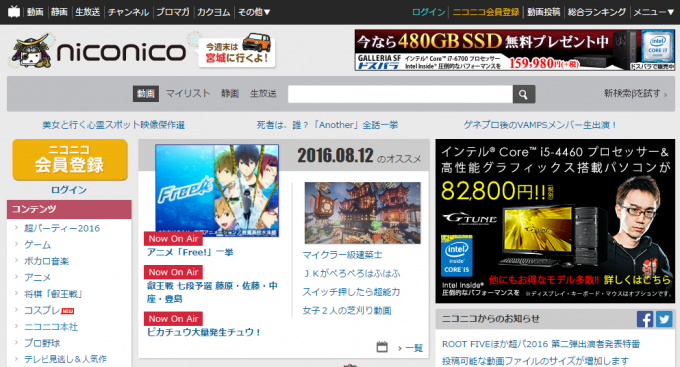Open 総合ランキング in the top bar
This screenshot has height=367, width=680.
pyautogui.click(x=597, y=12)
